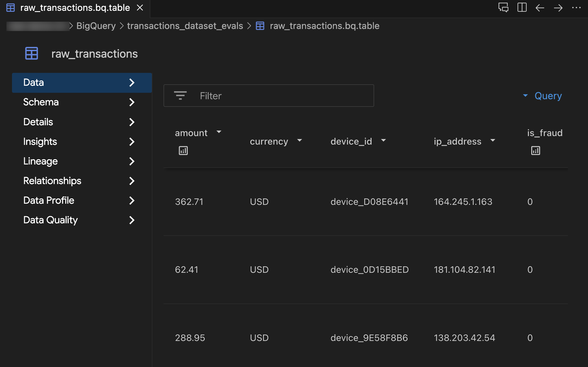This screenshot has height=367, width=588.
Task: Select IP address 181.104.82.141
Action: [x=465, y=270]
